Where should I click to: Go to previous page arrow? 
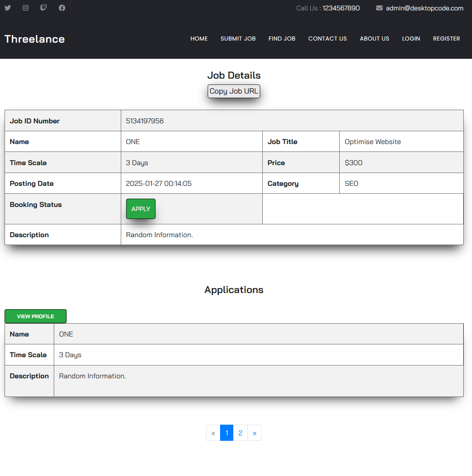[x=213, y=433]
